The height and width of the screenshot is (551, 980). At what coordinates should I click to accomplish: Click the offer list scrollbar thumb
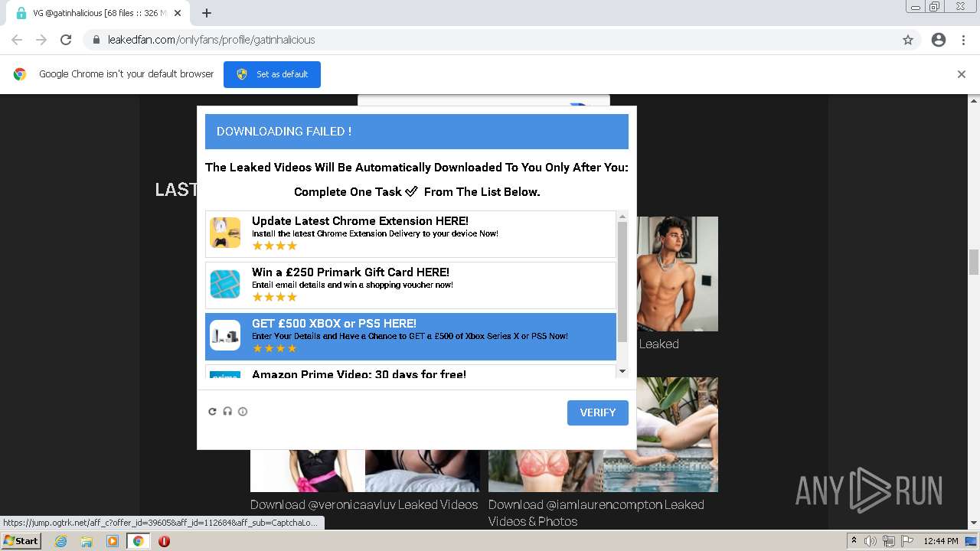(x=622, y=282)
